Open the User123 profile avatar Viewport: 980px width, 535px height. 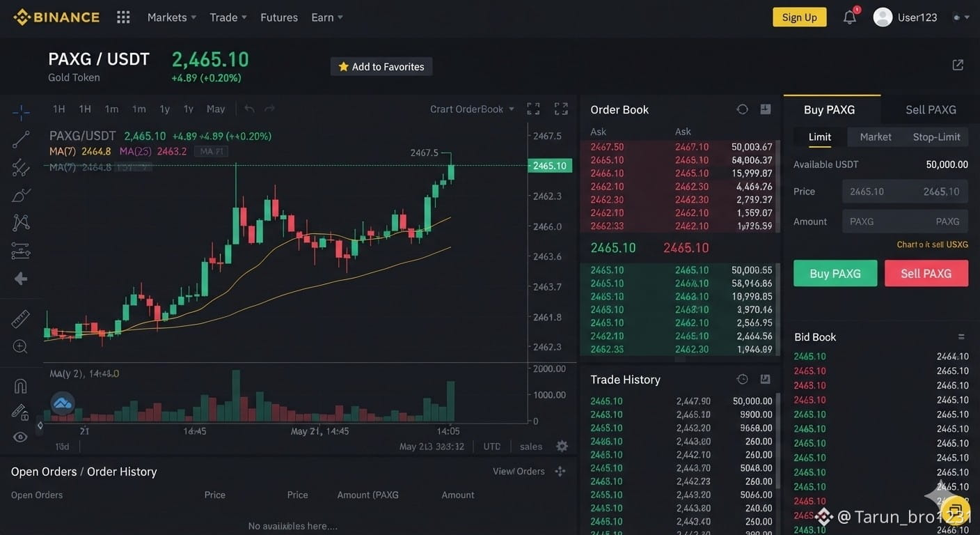point(883,17)
